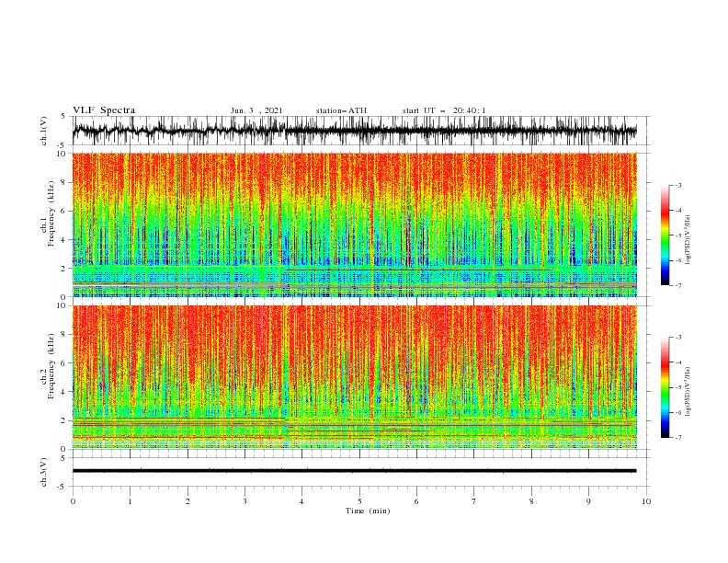The width and height of the screenshot is (728, 563).
Task: Click the "station=ATH" label
Action: tap(341, 110)
